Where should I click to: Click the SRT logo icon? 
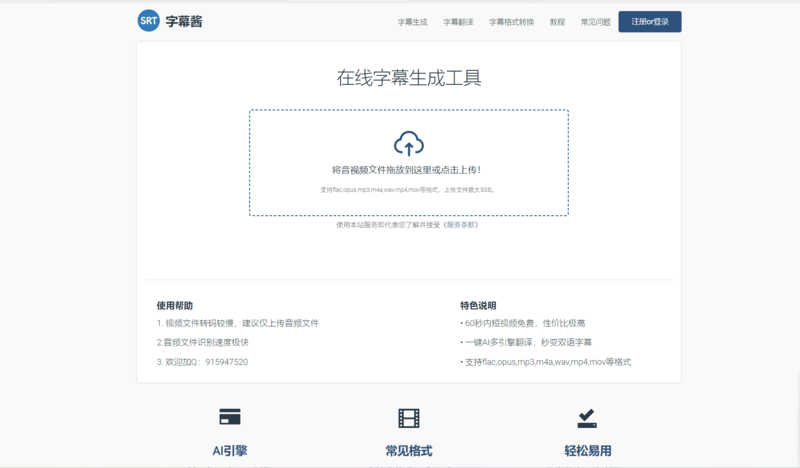[148, 21]
